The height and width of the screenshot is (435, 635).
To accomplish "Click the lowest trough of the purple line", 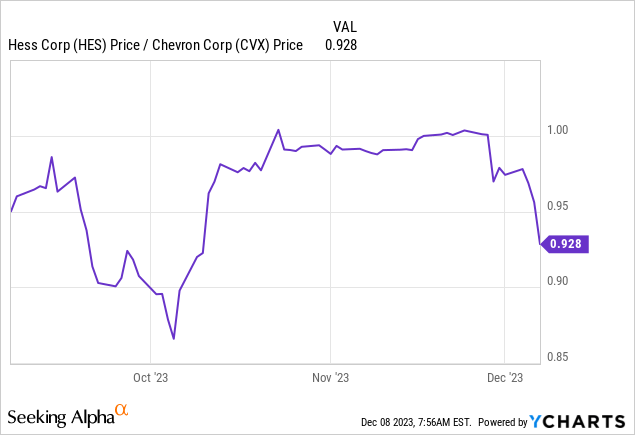I will pos(174,339).
